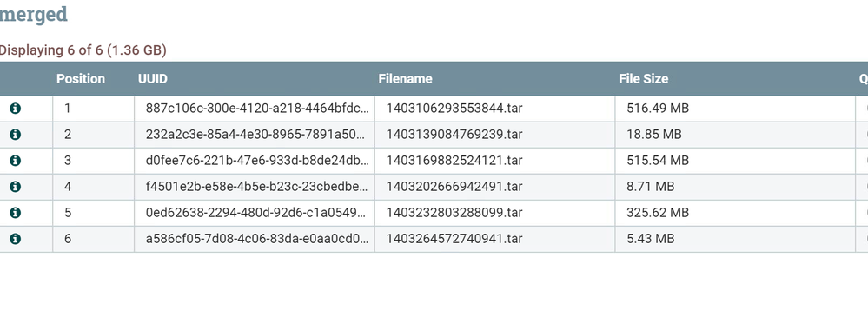Click UUID starting with 0ed62638
The height and width of the screenshot is (324, 868).
pos(257,213)
